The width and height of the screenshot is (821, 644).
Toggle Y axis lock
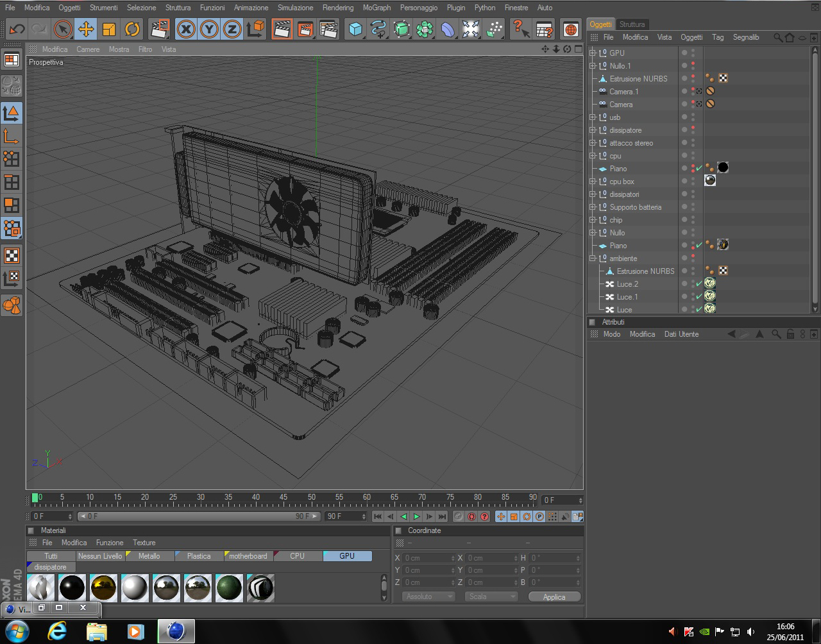pos(209,29)
